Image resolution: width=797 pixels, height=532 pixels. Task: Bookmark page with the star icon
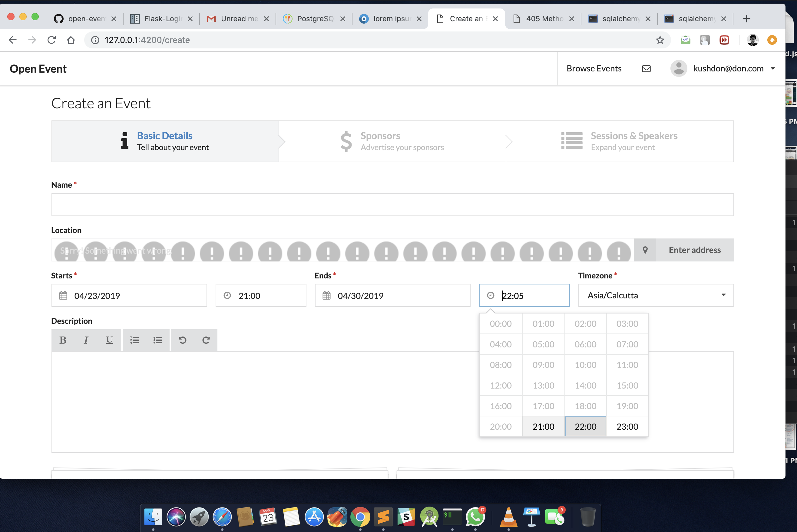coord(660,40)
